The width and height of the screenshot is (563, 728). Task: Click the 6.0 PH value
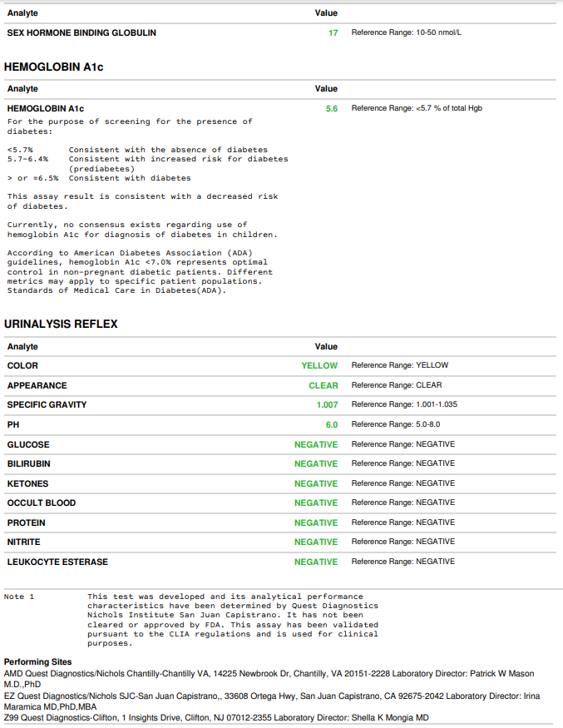[x=331, y=425]
